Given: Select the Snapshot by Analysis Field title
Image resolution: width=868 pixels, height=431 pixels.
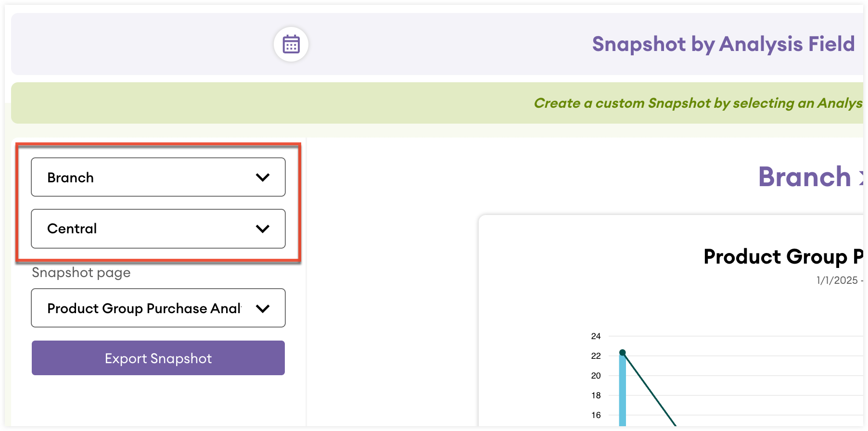Looking at the screenshot, I should [723, 44].
